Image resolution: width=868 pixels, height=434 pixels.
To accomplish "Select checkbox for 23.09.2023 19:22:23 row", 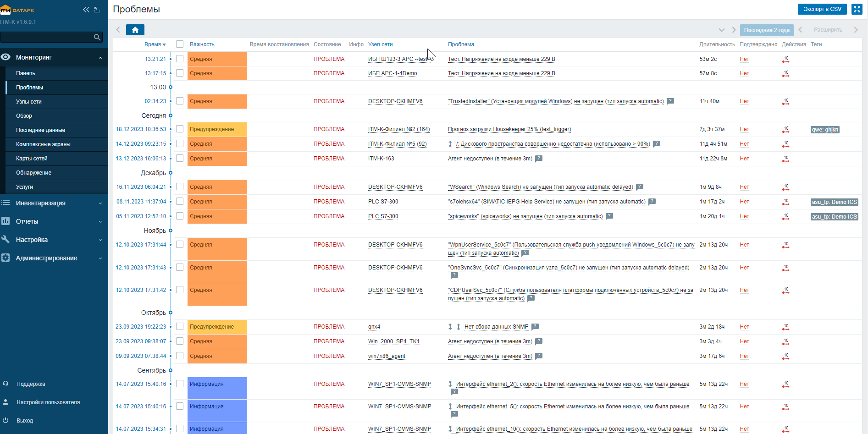I will pos(180,327).
